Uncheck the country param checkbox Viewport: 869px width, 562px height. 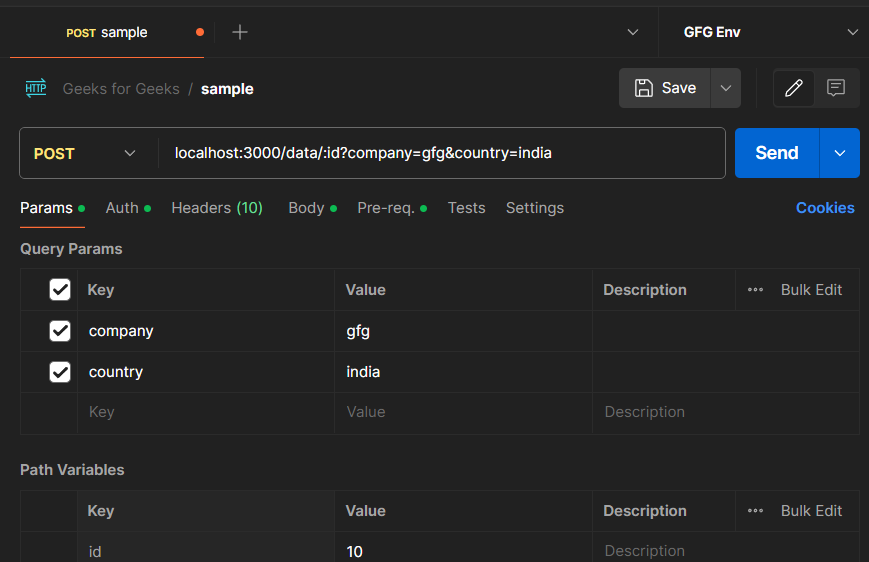click(60, 372)
